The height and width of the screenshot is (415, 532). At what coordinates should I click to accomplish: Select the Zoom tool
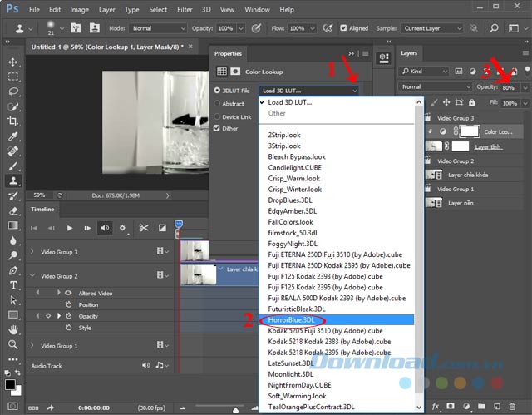(x=13, y=345)
